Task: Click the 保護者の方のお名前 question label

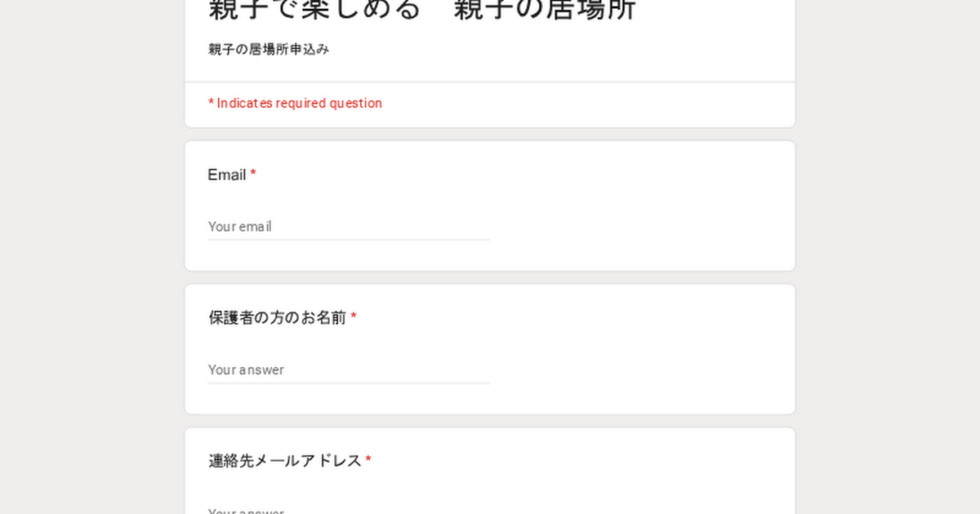Action: click(277, 317)
